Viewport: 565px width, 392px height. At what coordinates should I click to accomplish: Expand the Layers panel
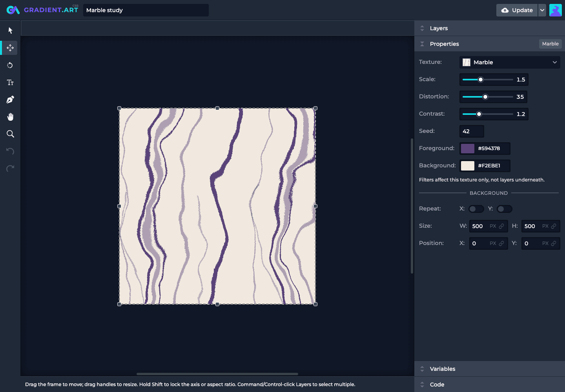(x=490, y=28)
